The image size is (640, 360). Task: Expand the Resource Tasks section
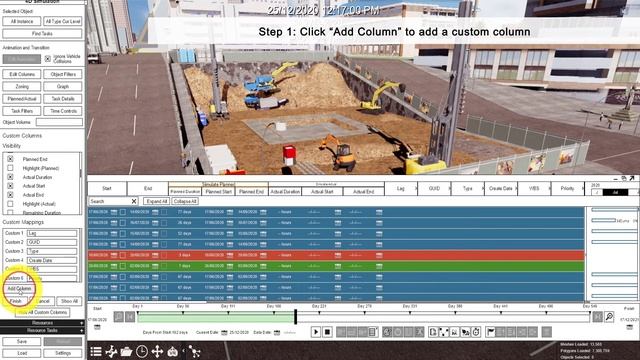42,330
